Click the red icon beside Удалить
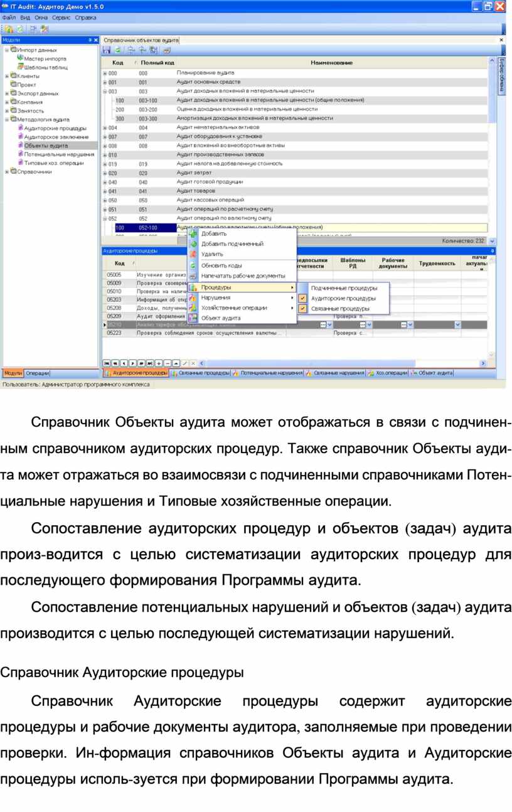Image resolution: width=512 pixels, height=812 pixels. 193,254
